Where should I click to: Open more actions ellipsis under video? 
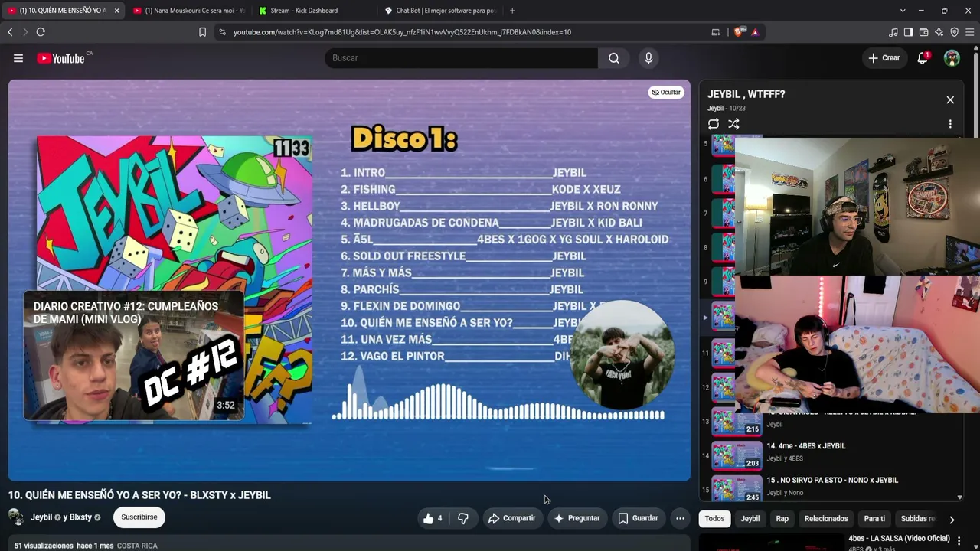(680, 518)
